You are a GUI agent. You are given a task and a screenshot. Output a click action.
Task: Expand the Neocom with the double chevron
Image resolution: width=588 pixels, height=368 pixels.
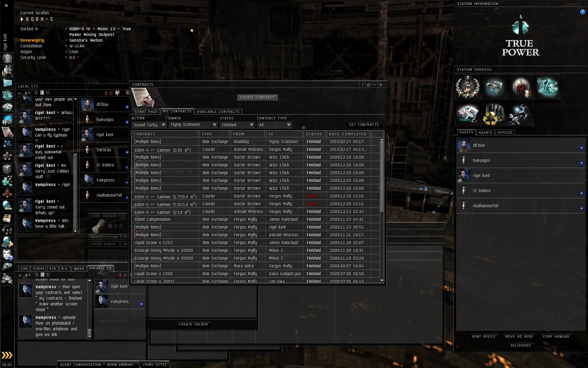click(6, 5)
